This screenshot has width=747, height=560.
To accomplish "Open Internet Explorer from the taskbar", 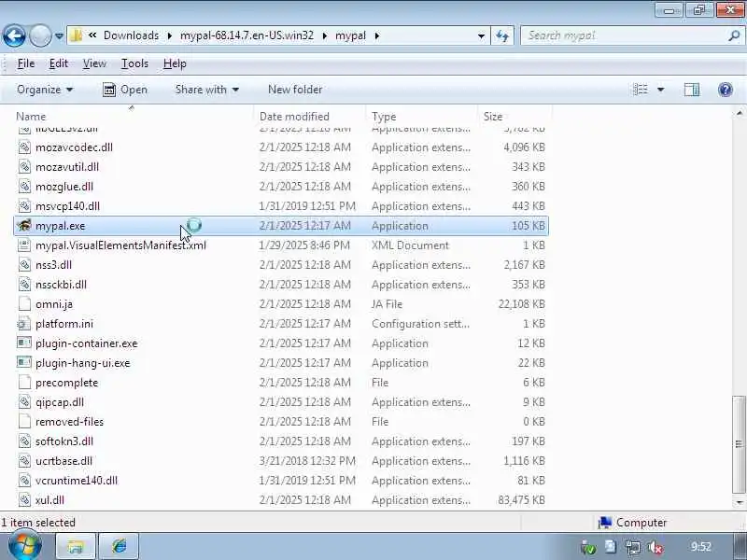I will point(120,547).
